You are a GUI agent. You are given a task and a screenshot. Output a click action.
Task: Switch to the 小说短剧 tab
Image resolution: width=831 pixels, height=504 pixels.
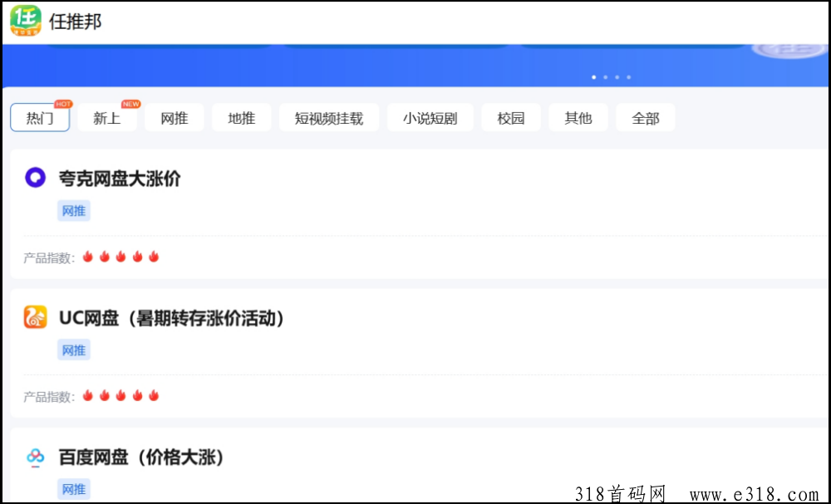[430, 118]
